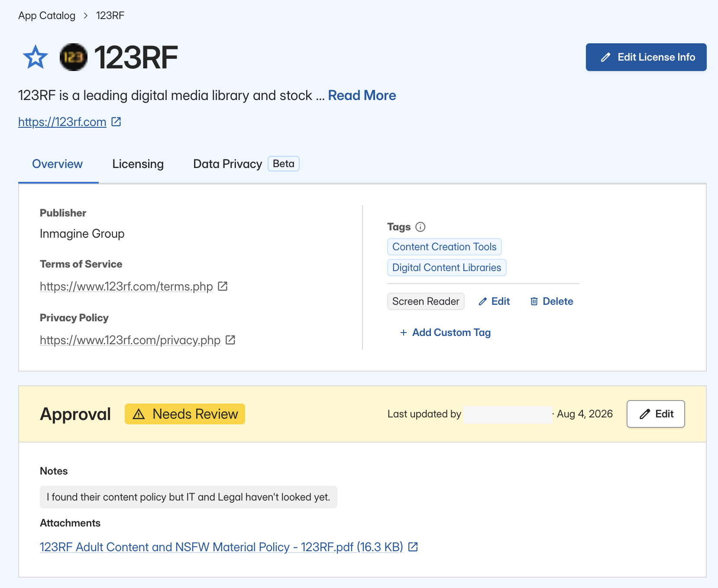Click the 123RF round logo

pos(74,57)
